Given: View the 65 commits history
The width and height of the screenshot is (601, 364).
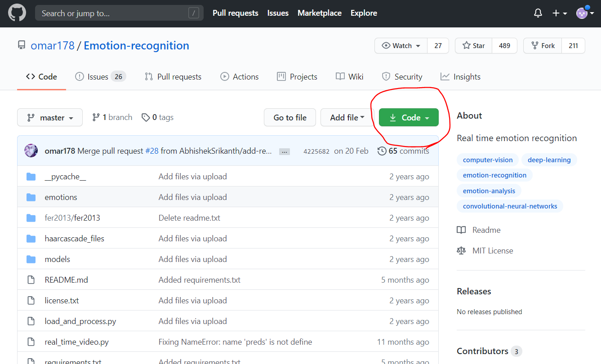Looking at the screenshot, I should pos(403,151).
